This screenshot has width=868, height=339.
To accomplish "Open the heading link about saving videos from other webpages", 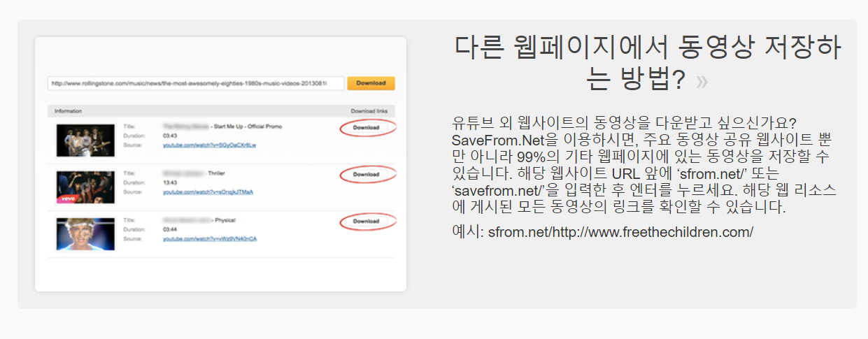I will pyautogui.click(x=647, y=64).
